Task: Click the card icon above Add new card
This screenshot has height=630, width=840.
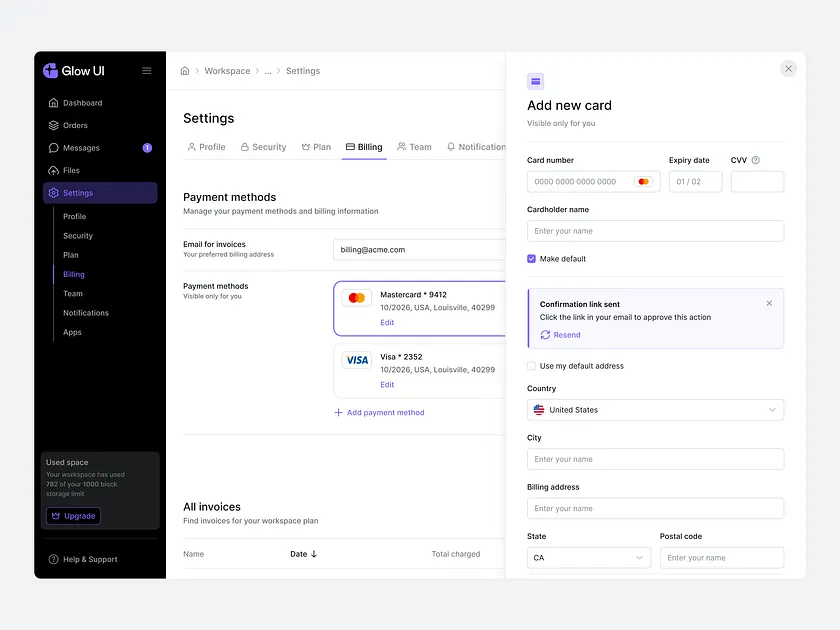Action: [x=536, y=80]
